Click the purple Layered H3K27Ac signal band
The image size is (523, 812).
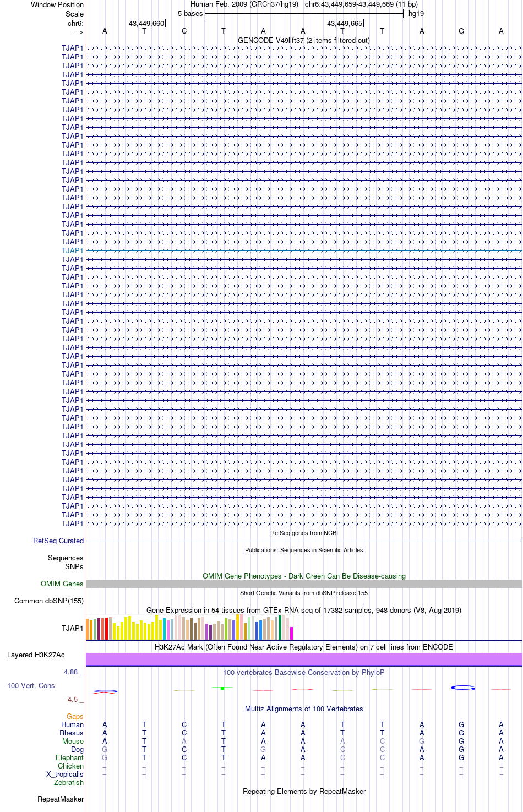click(x=304, y=659)
